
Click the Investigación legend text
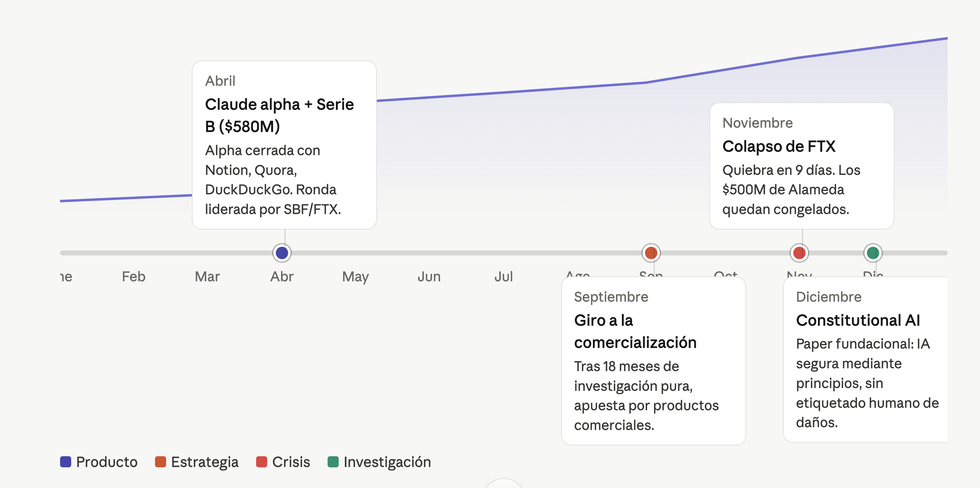click(387, 462)
